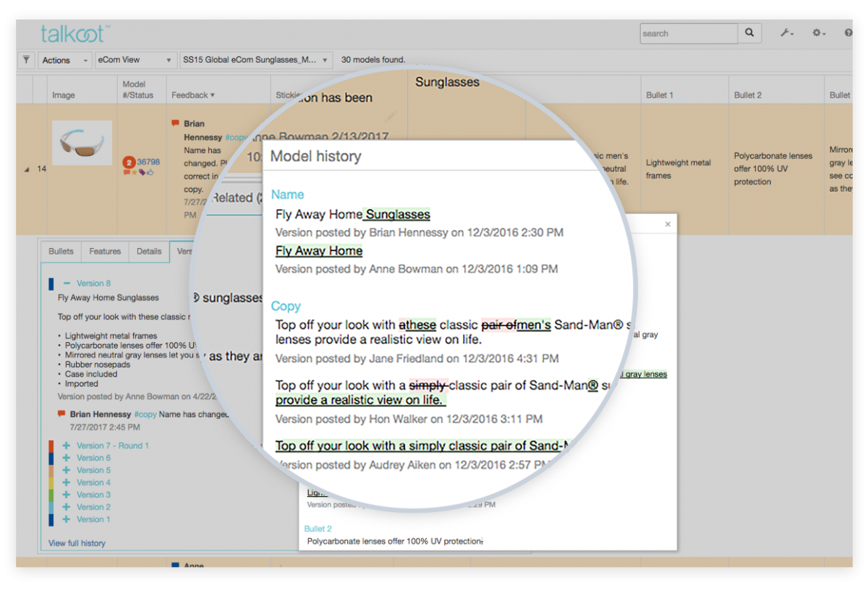Click the orange-red color bar beside Version 7
The image size is (868, 593).
[x=51, y=445]
